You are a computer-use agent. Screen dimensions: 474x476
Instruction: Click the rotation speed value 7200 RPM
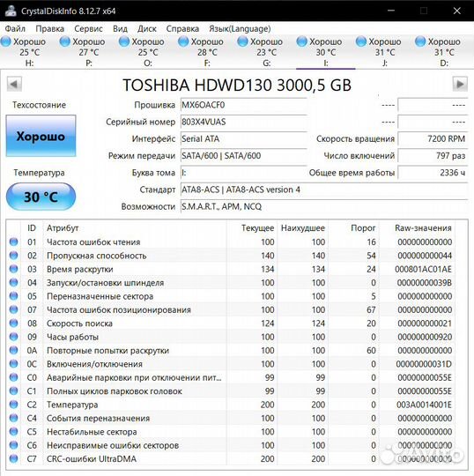(x=433, y=139)
